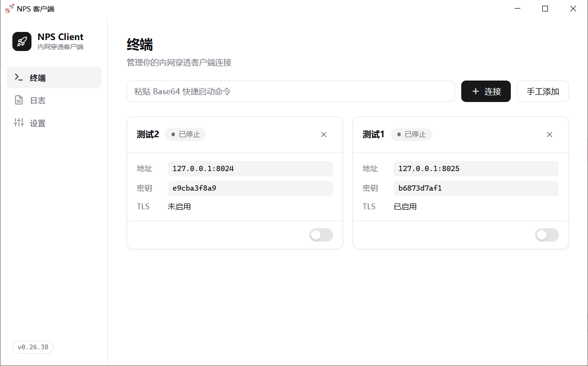Click the log document icon in sidebar
Viewport: 588px width, 366px height.
pyautogui.click(x=19, y=100)
